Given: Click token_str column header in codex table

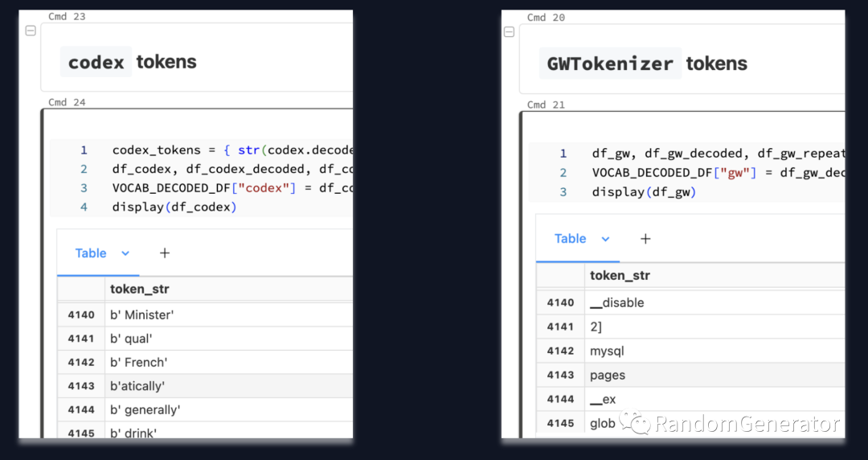Looking at the screenshot, I should pos(140,289).
